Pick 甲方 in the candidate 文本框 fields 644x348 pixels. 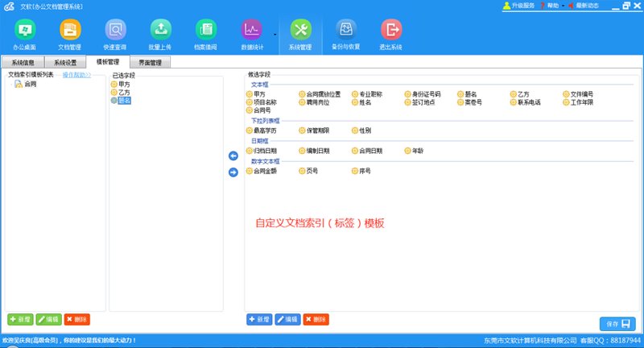pos(255,94)
